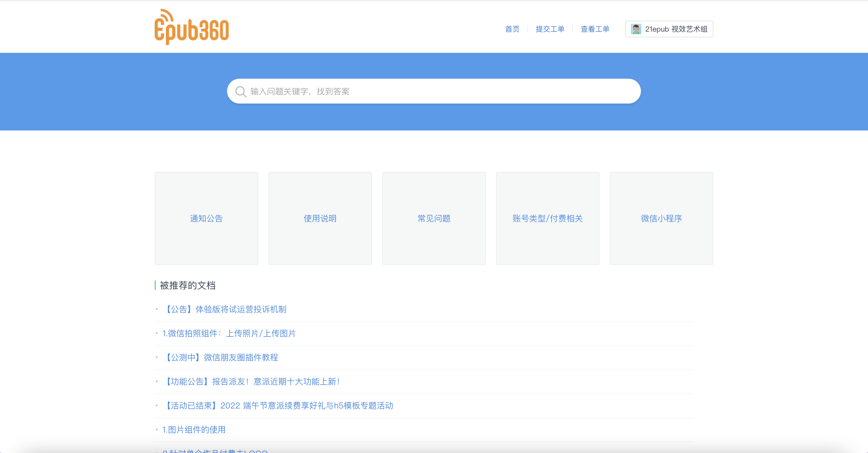The width and height of the screenshot is (868, 453).
Task: Open the 使用说明 category card
Action: [320, 218]
